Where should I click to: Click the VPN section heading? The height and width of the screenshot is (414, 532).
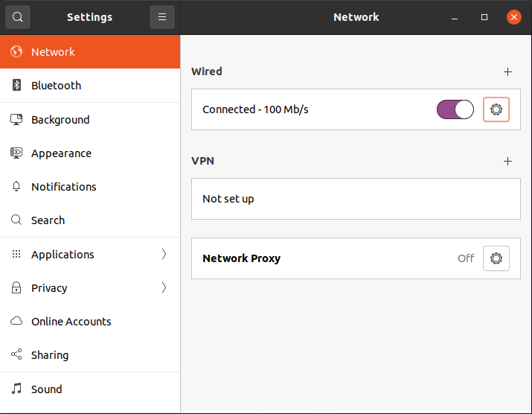pos(202,161)
